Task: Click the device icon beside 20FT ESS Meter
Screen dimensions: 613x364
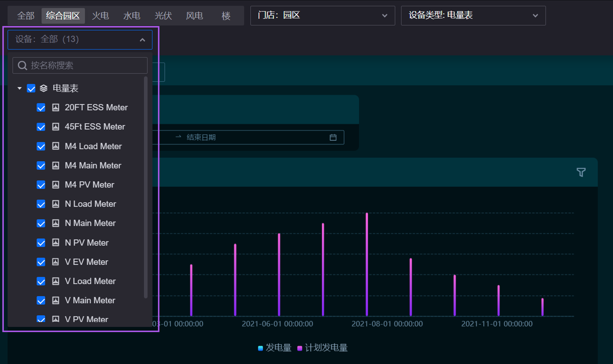Action: tap(56, 107)
